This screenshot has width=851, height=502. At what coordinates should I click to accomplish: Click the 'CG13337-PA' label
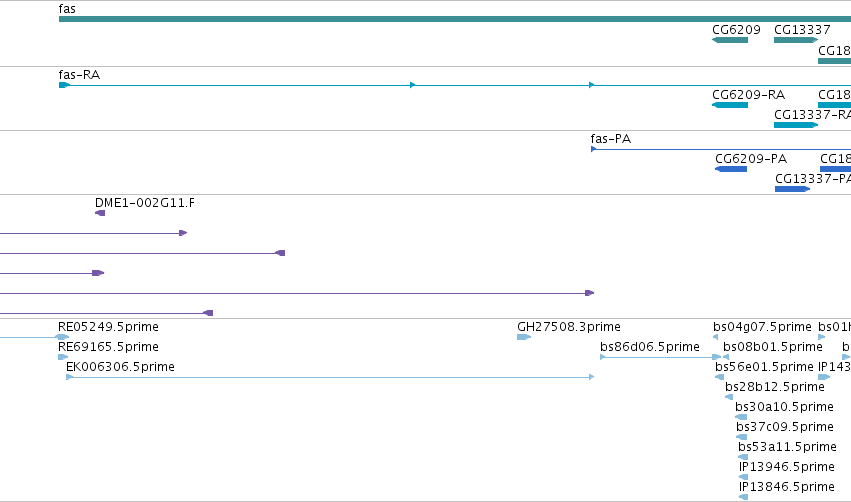(x=813, y=179)
